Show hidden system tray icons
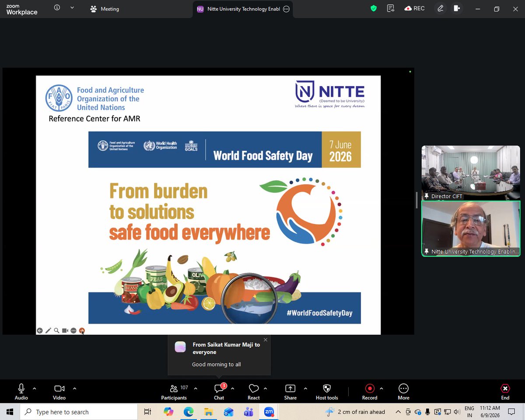The height and width of the screenshot is (420, 525). coord(398,412)
